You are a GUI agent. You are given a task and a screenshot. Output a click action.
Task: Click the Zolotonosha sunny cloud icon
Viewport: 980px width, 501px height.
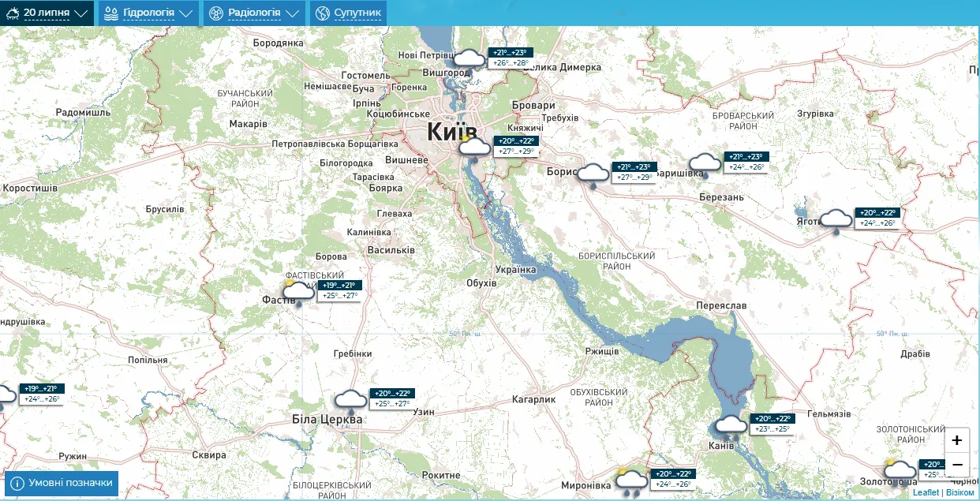click(899, 472)
